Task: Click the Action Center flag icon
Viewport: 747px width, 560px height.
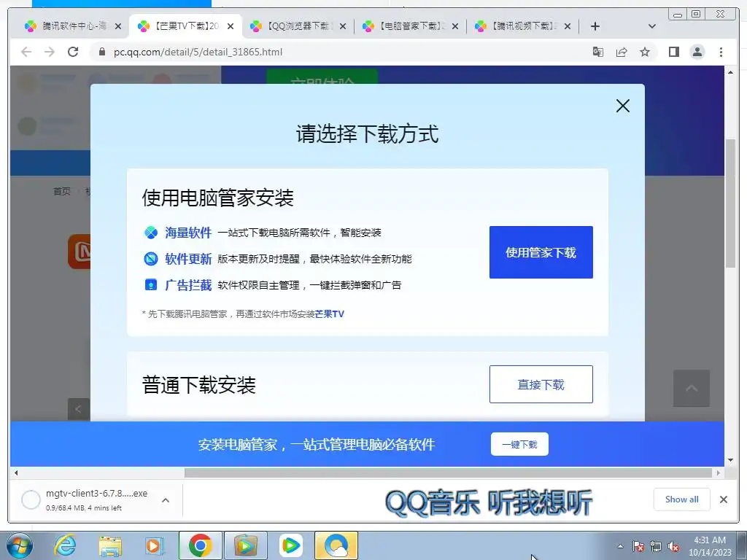Action: tap(638, 547)
